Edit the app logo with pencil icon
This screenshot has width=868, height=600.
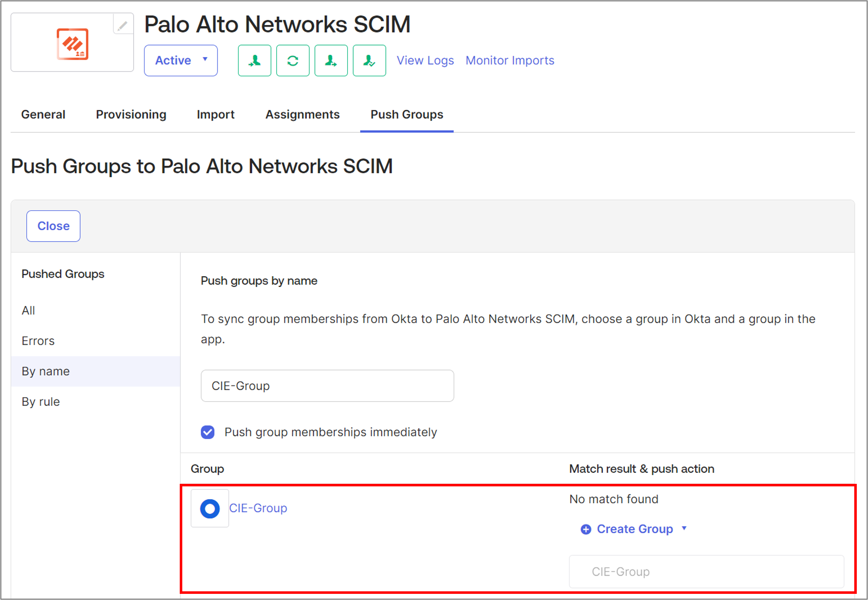pyautogui.click(x=123, y=25)
